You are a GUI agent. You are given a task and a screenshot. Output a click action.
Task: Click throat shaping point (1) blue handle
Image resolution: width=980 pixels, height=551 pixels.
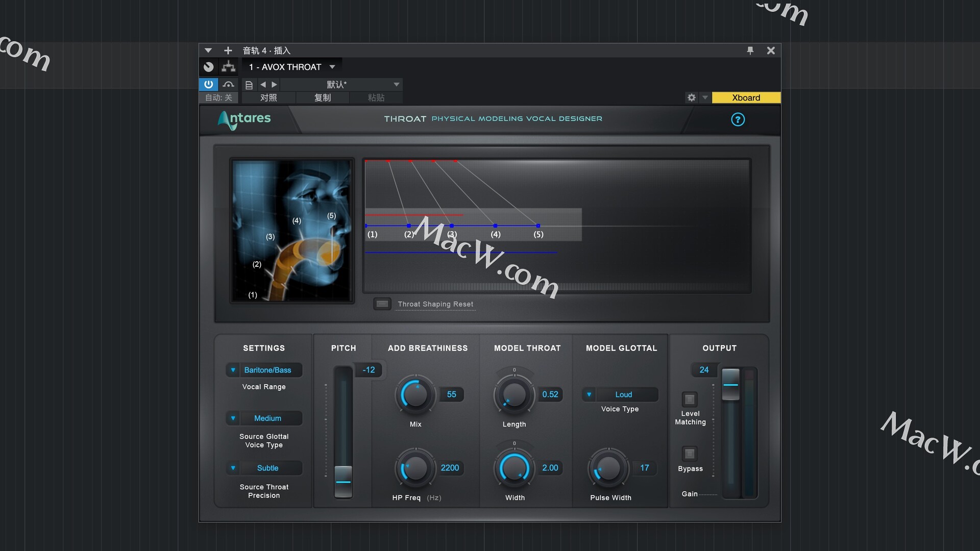click(366, 226)
